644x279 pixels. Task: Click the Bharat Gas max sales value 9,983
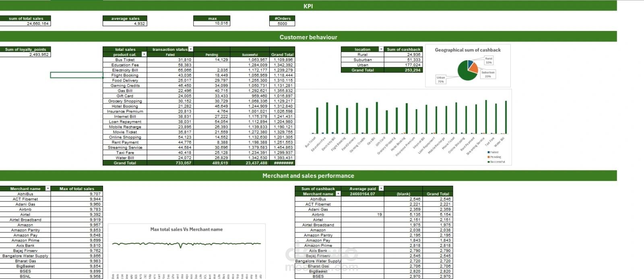[x=76, y=261]
